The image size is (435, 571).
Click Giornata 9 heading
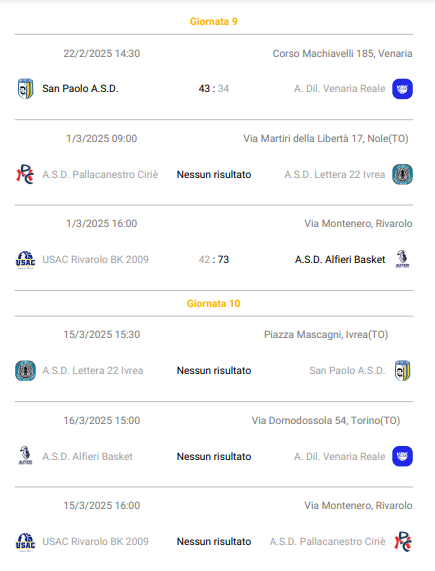[214, 21]
